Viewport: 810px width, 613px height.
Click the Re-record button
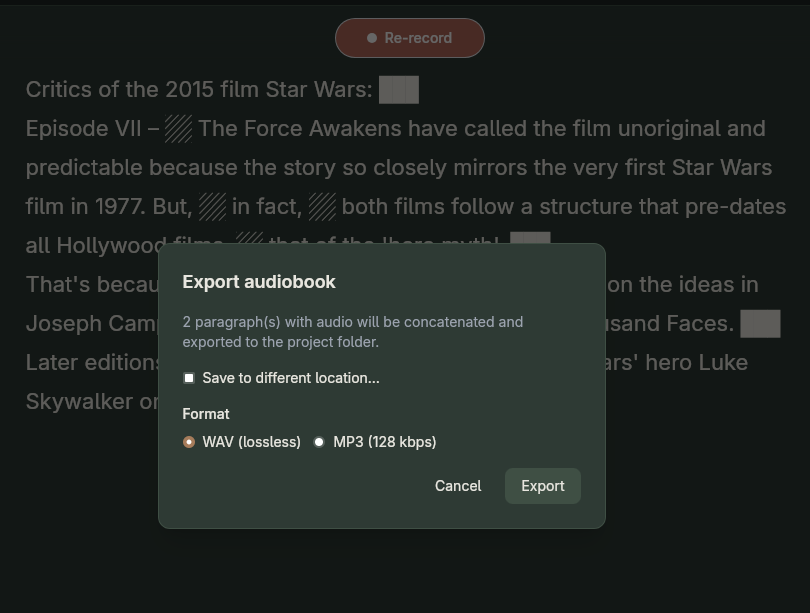point(409,37)
